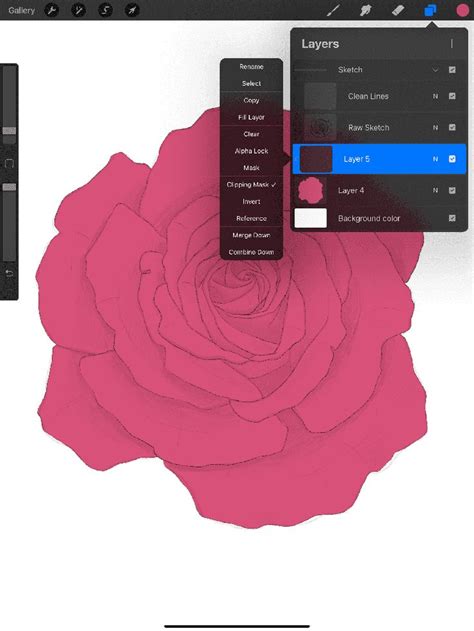
Task: Choose Fill Layer in layer menu
Action: click(x=251, y=117)
